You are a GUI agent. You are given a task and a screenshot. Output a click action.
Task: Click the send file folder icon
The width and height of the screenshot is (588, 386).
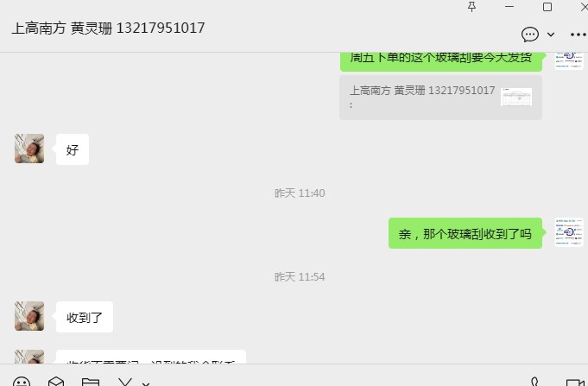tap(91, 382)
